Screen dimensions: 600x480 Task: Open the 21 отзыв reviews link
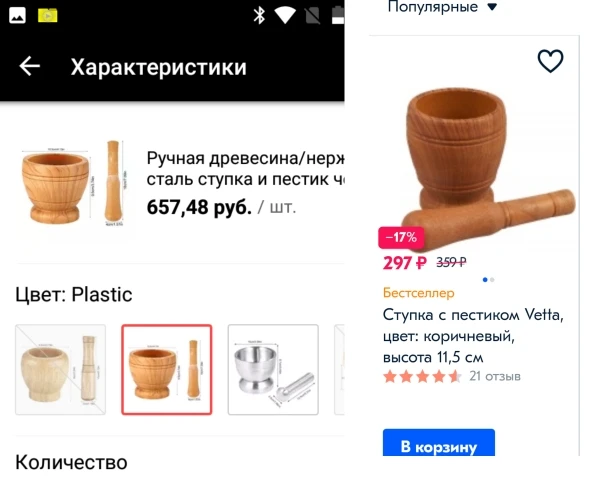tap(495, 376)
